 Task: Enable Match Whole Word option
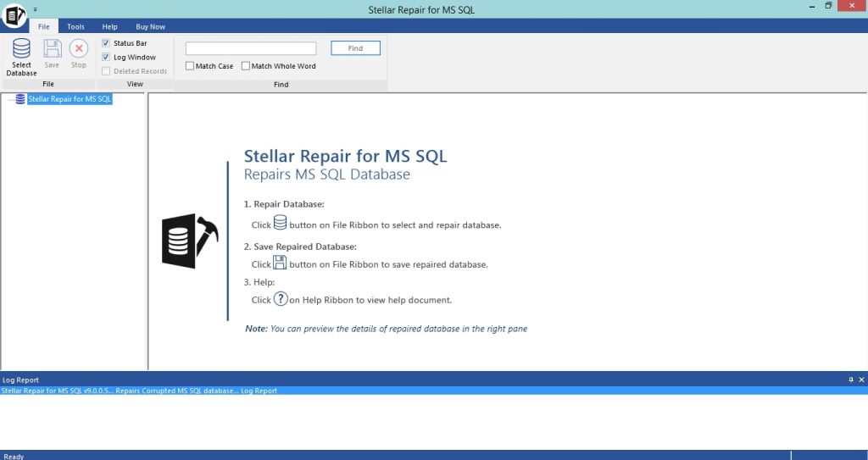pyautogui.click(x=245, y=66)
